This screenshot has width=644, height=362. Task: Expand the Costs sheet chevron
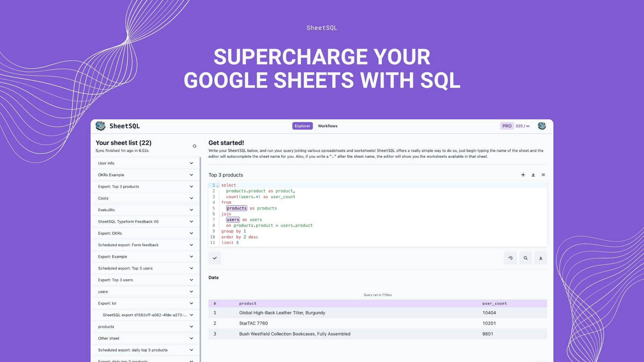click(x=191, y=198)
